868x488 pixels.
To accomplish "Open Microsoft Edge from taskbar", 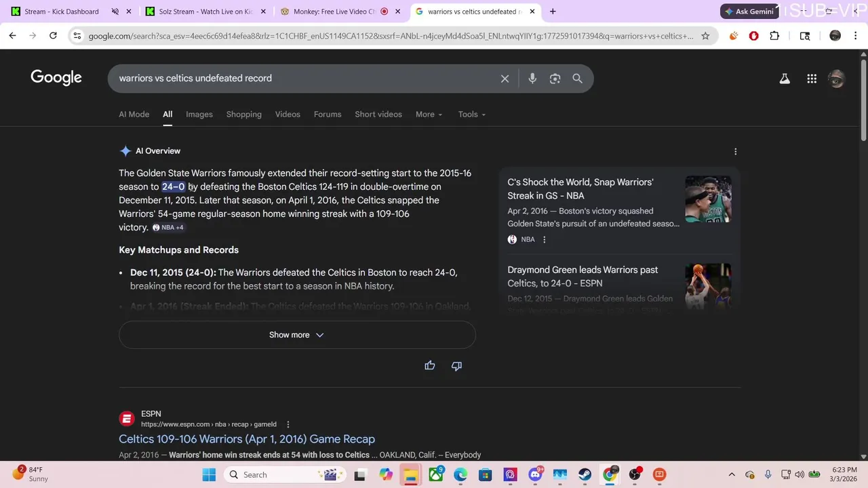I will pyautogui.click(x=460, y=474).
